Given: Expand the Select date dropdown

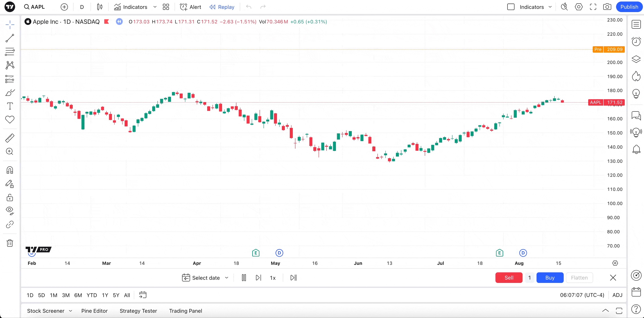Looking at the screenshot, I should pos(227,278).
